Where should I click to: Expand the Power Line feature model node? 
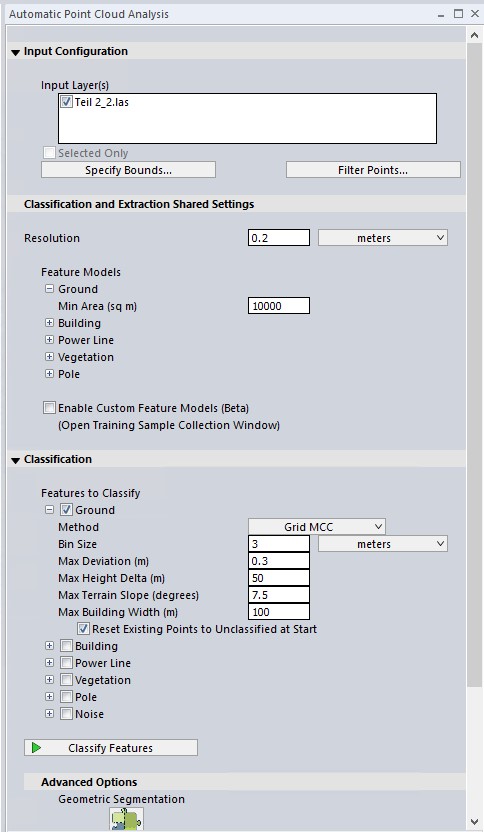tap(49, 340)
